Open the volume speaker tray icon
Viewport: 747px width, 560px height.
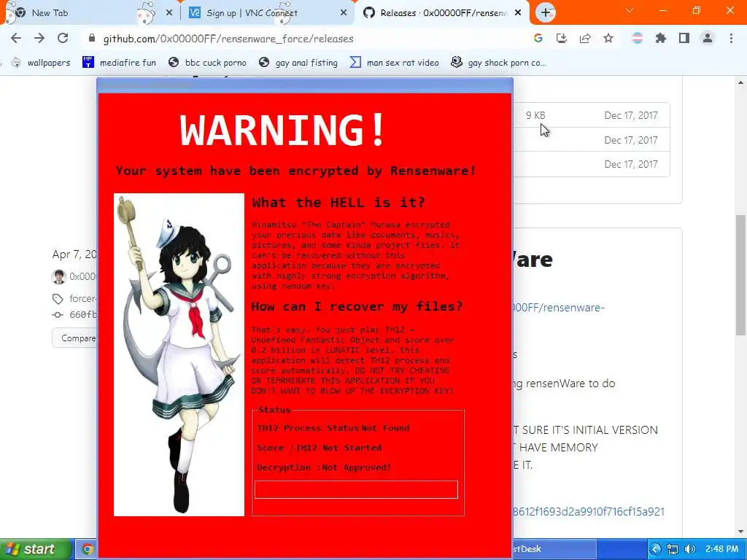click(689, 549)
